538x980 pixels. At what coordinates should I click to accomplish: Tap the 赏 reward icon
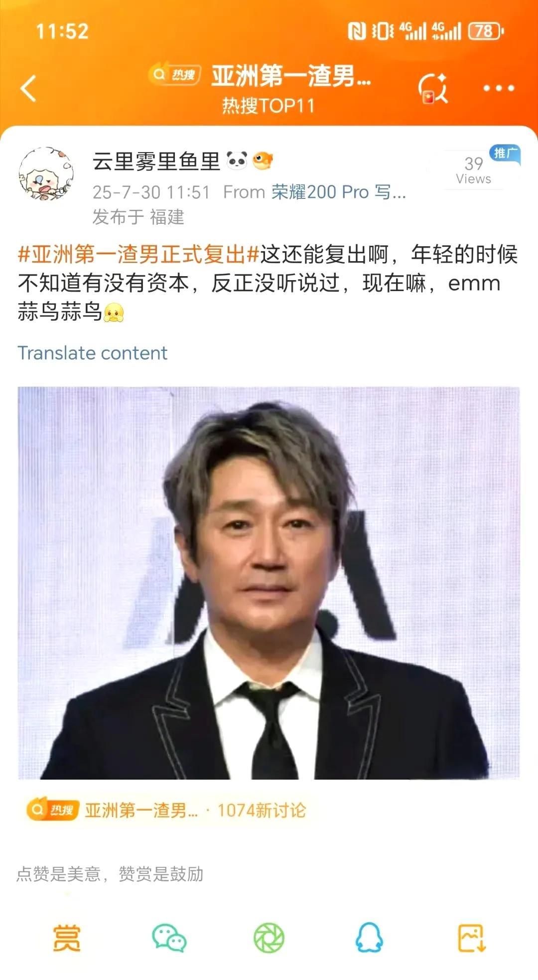pyautogui.click(x=67, y=938)
